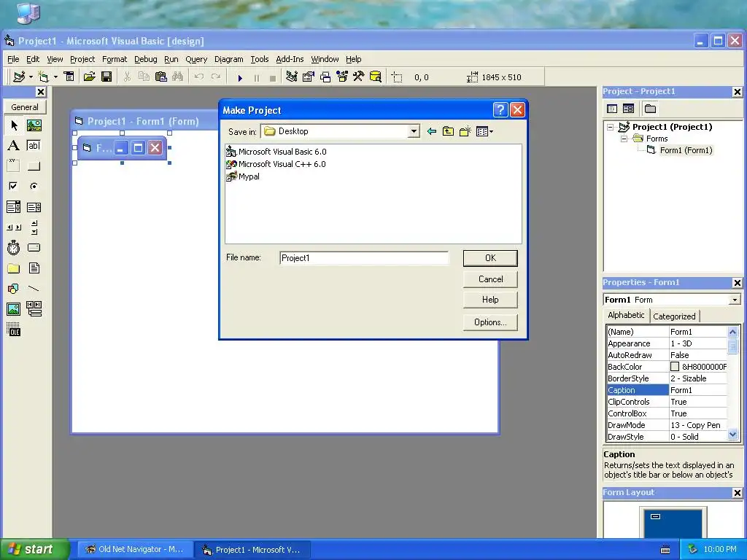Open Project Explorer from the toolbar
The width and height of the screenshot is (747, 560).
[x=292, y=77]
